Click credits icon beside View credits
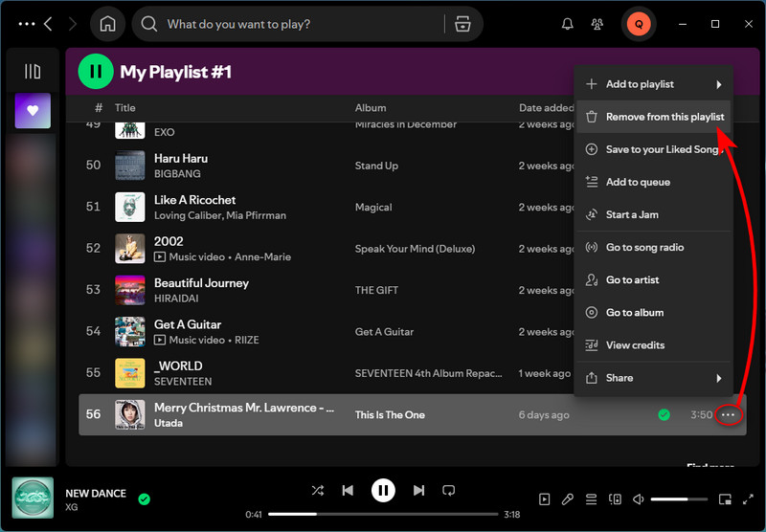 click(x=592, y=345)
